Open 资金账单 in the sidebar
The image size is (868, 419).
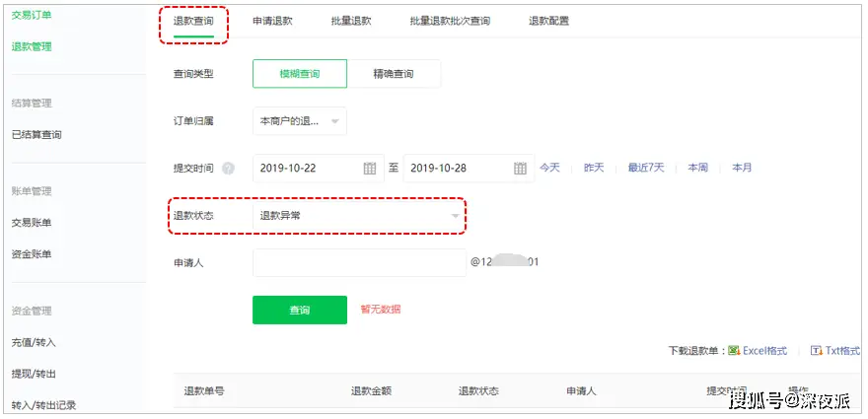tap(32, 254)
